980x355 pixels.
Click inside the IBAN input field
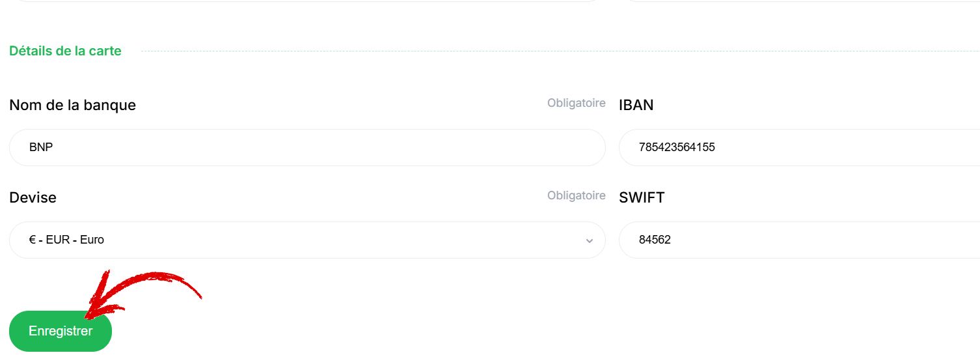[799, 147]
